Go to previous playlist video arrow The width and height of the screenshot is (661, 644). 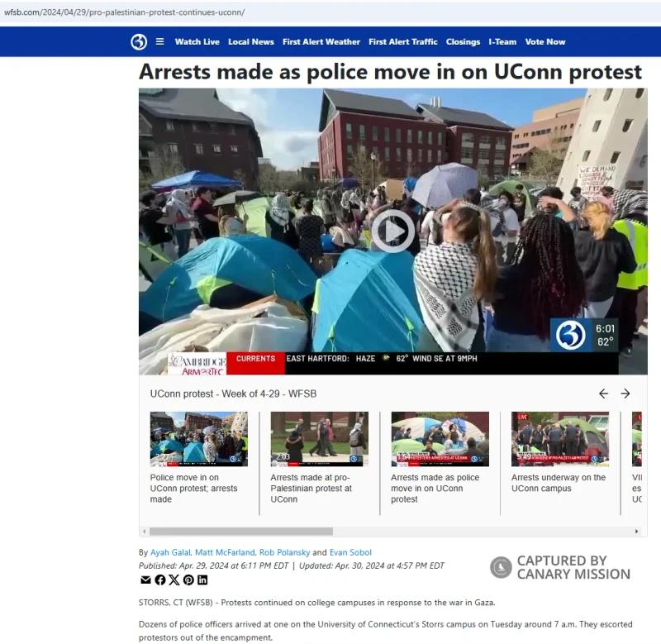pos(603,394)
